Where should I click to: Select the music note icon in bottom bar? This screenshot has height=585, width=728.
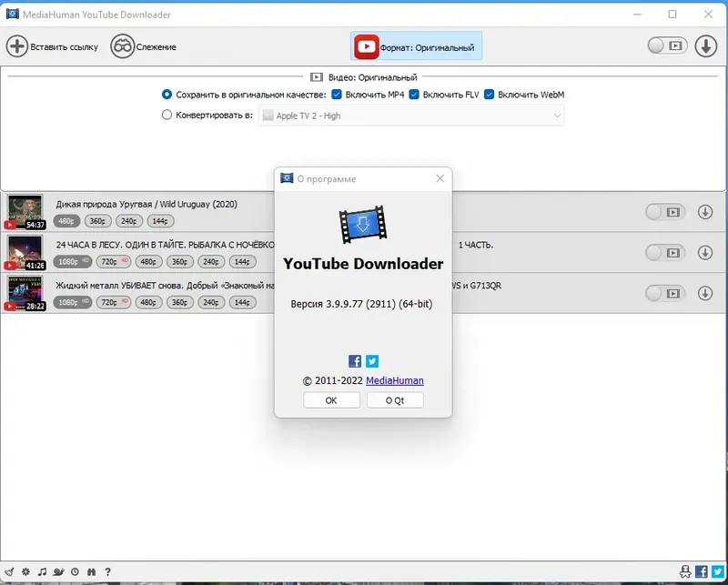pyautogui.click(x=42, y=571)
